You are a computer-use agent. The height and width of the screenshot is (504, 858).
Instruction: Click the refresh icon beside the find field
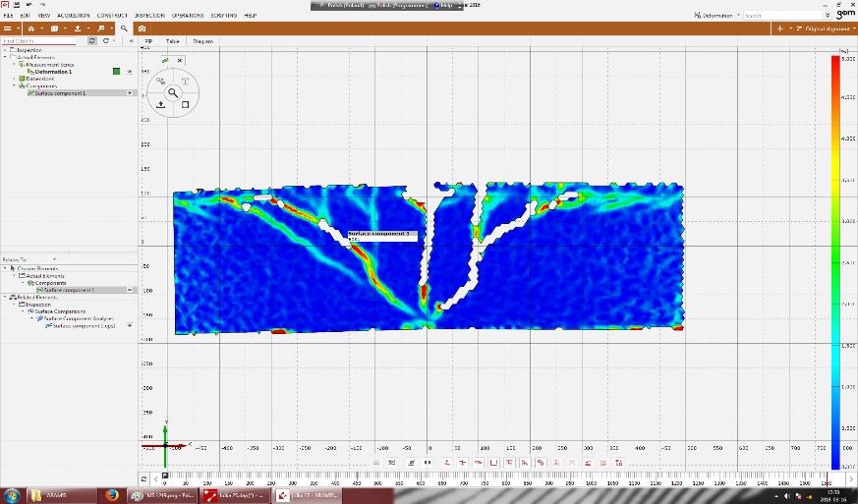[92, 41]
